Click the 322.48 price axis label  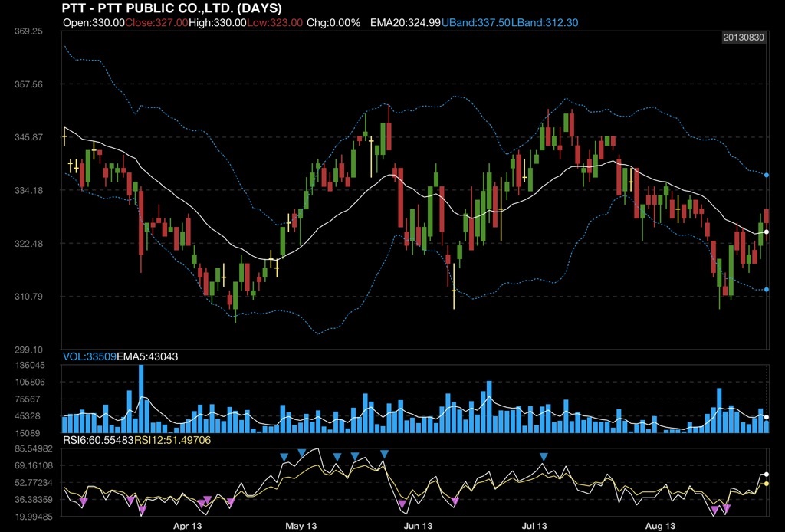click(28, 243)
